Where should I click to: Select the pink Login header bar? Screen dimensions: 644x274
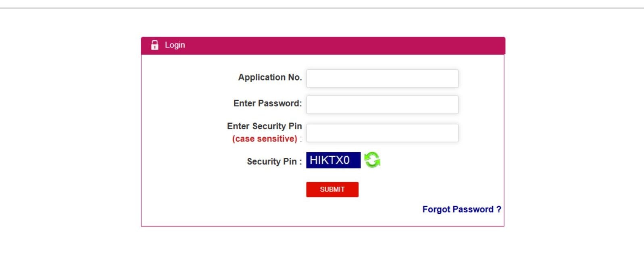pos(323,46)
